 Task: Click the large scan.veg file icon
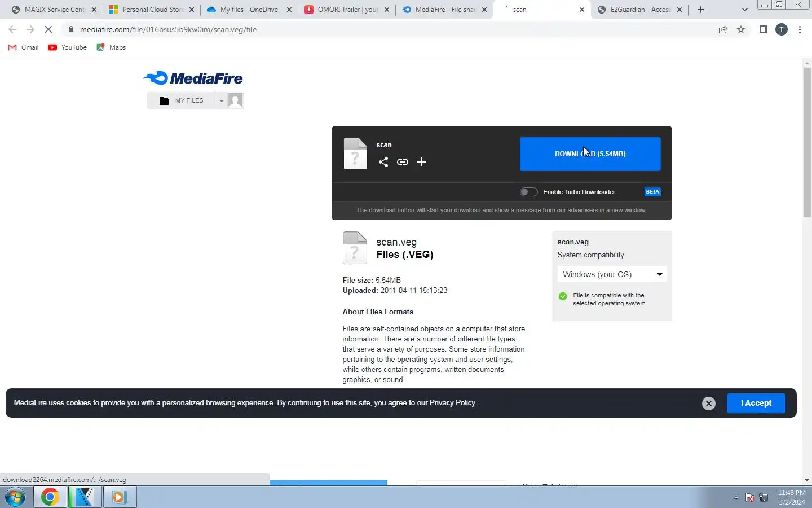click(x=355, y=248)
